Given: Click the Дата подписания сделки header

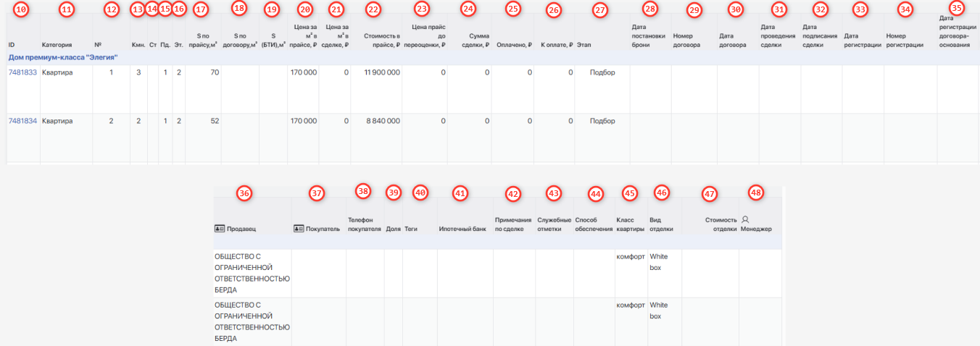Looking at the screenshot, I should point(820,35).
